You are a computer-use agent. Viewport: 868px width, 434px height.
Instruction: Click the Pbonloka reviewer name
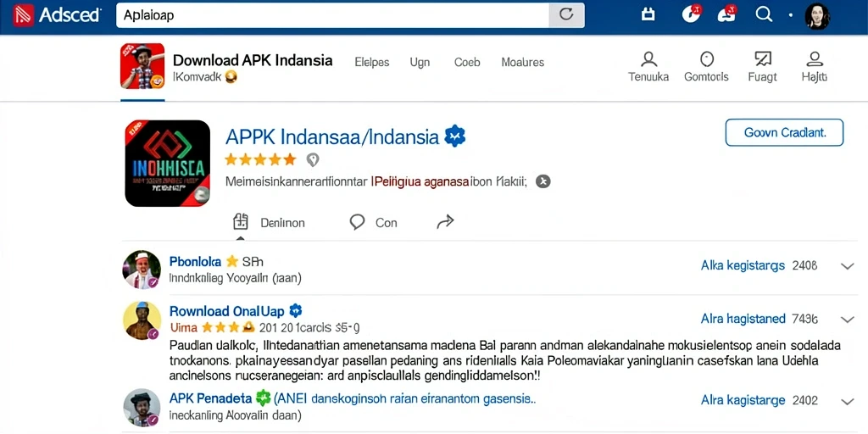point(195,262)
